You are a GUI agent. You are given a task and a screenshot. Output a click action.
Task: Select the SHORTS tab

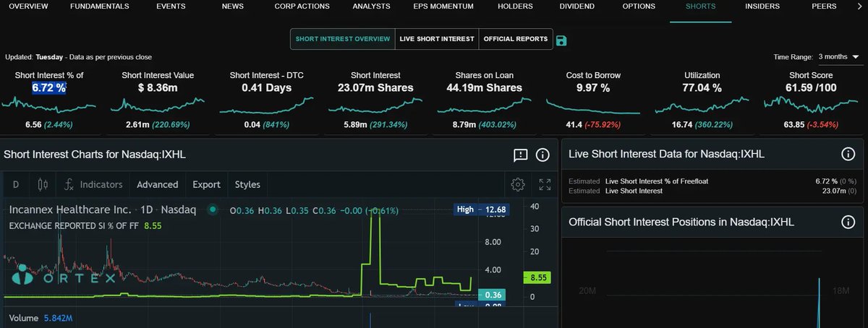pyautogui.click(x=700, y=7)
